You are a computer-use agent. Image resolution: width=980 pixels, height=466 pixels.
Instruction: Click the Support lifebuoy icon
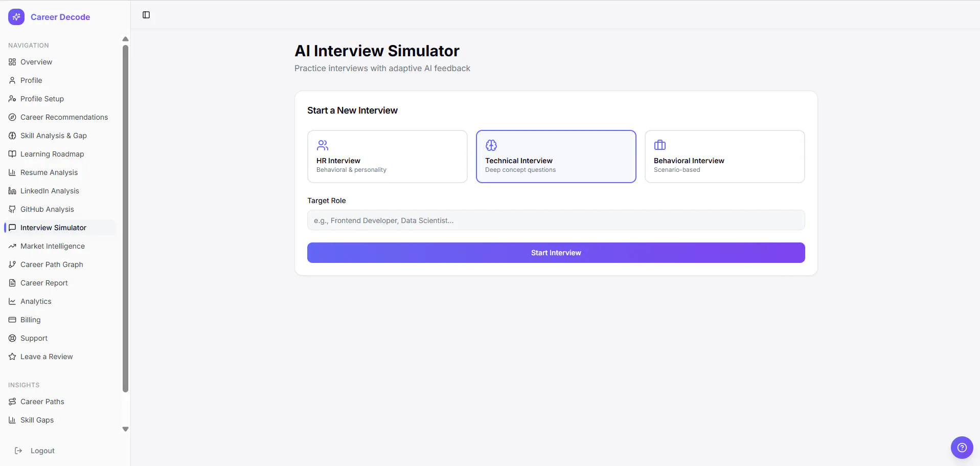pos(12,338)
